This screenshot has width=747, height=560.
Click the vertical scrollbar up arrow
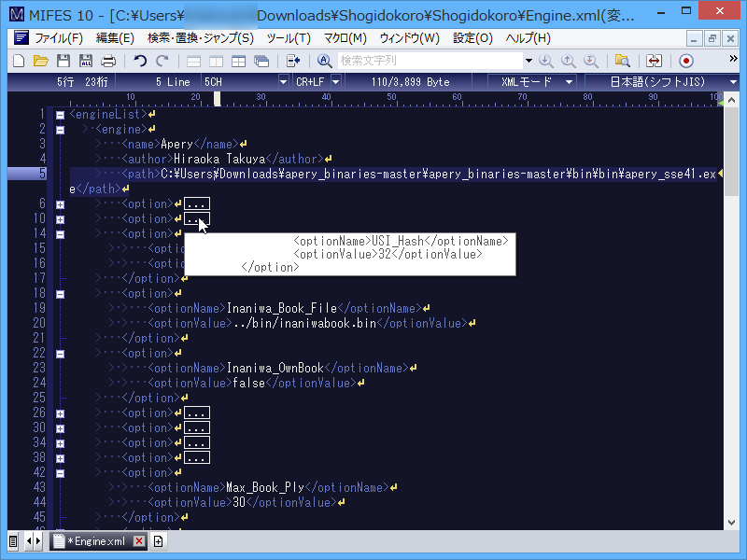tap(732, 100)
